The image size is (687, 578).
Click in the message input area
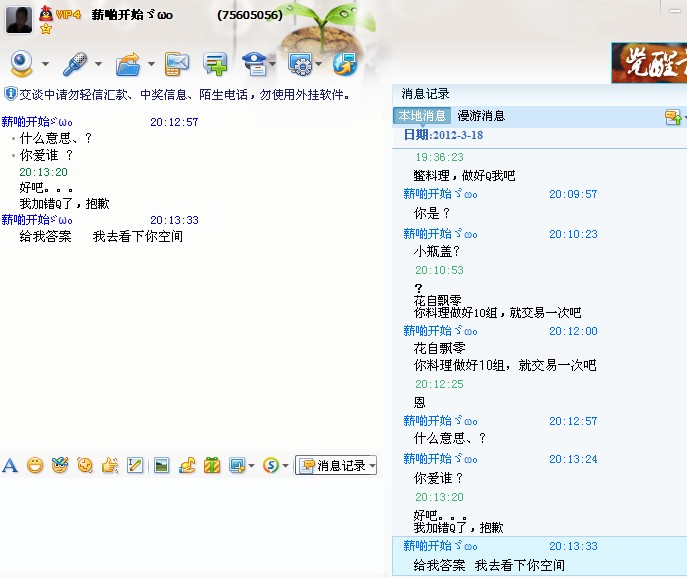pos(190,525)
